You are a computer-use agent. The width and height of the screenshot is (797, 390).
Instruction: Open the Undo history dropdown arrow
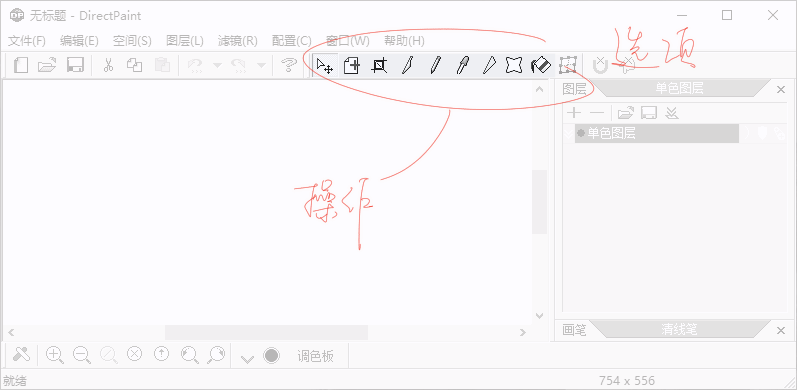click(218, 66)
